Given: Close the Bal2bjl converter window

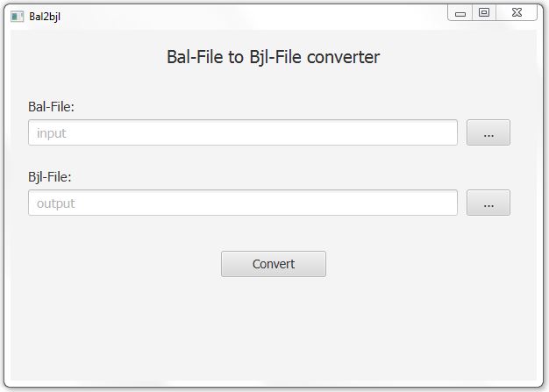Looking at the screenshot, I should (x=518, y=12).
